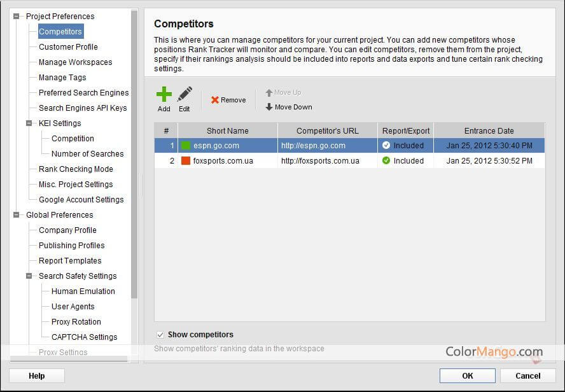Collapse the Project Preferences tree node
565x392 pixels.
(x=17, y=17)
